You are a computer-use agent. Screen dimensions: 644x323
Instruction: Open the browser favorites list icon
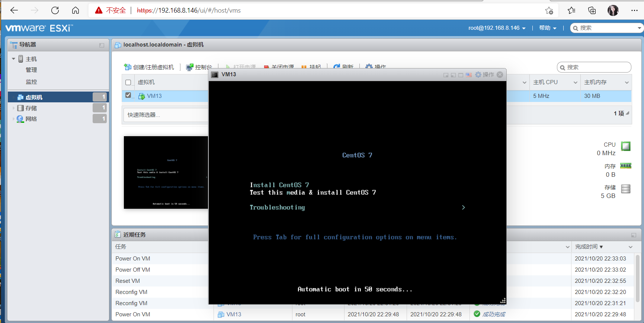pos(571,10)
